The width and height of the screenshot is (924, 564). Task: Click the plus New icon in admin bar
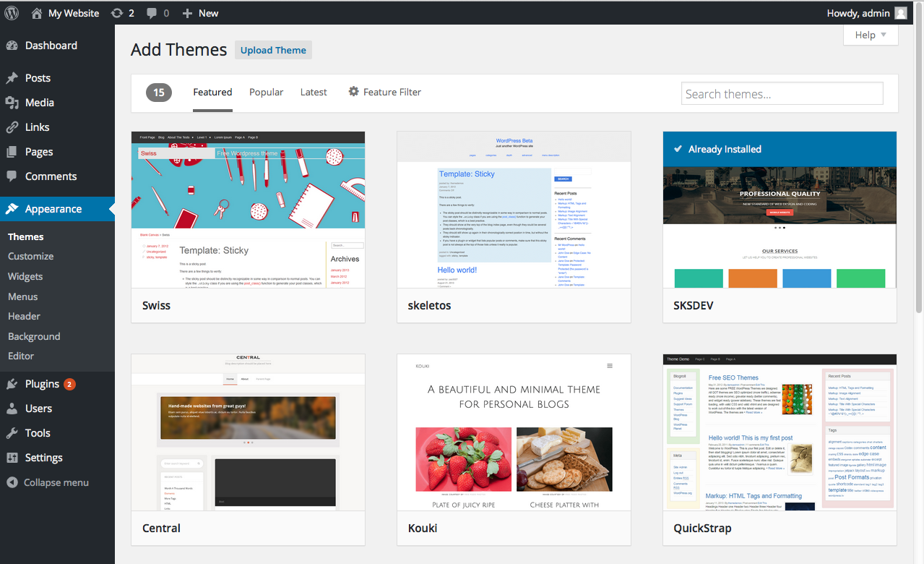187,13
